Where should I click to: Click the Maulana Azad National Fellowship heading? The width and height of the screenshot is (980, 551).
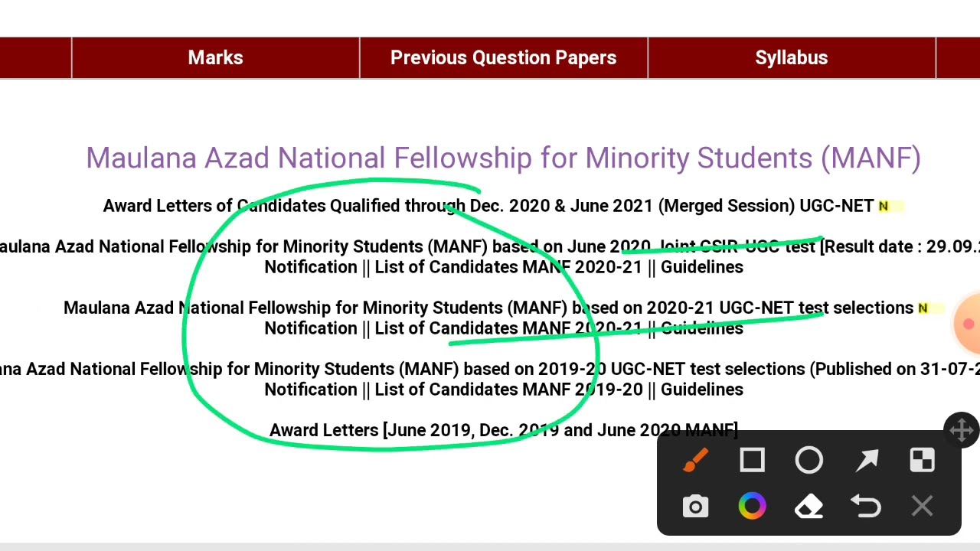point(503,158)
